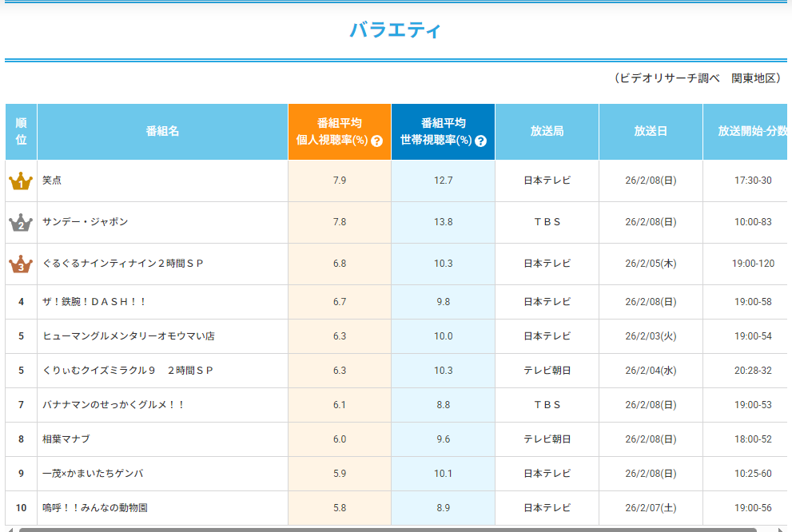Image resolution: width=792 pixels, height=532 pixels.
Task: Click the 順位 column header
Action: point(22,132)
